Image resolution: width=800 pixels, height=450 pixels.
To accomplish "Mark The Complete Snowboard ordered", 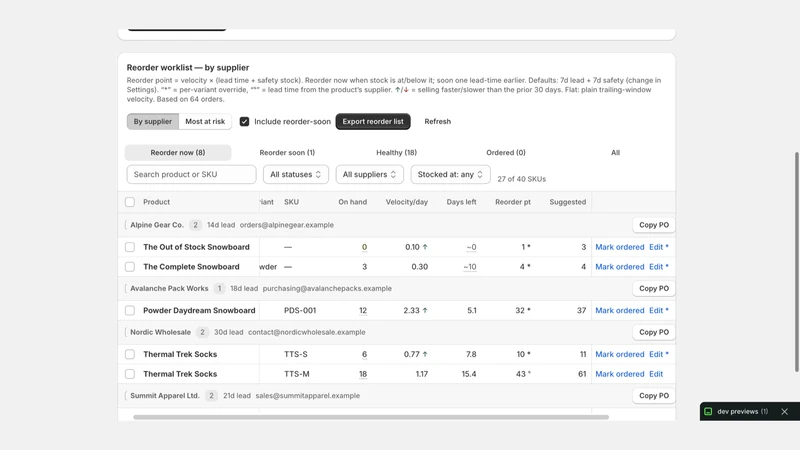I will point(619,267).
